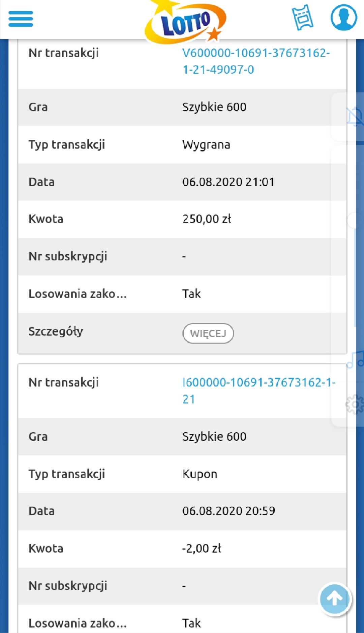Click the volume slider handle
This screenshot has width=364, height=633.
(x=355, y=221)
